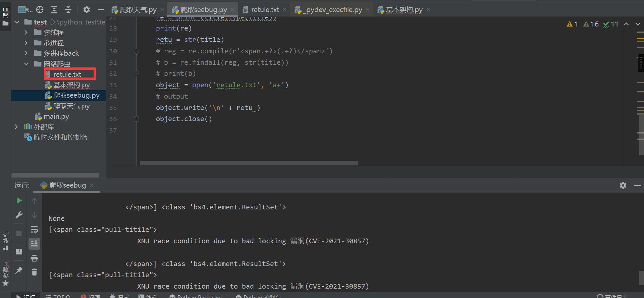
Task: Go to previous highlighted problem arrow
Action: [626, 24]
